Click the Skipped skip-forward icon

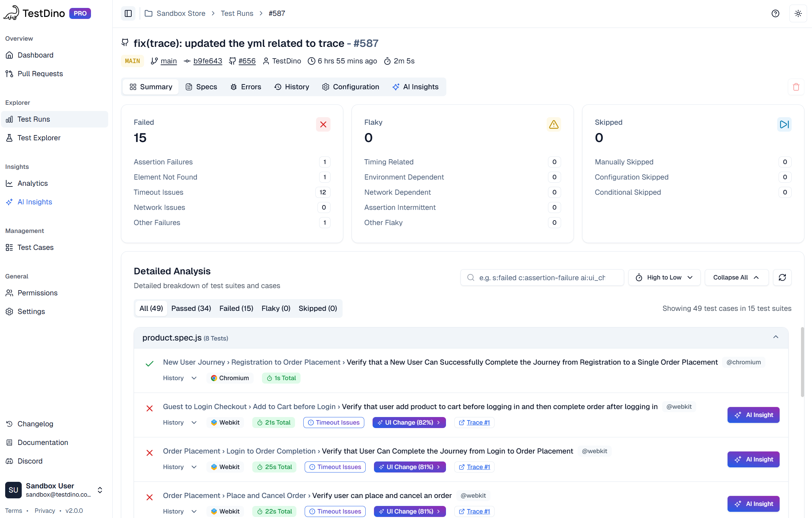tap(784, 124)
